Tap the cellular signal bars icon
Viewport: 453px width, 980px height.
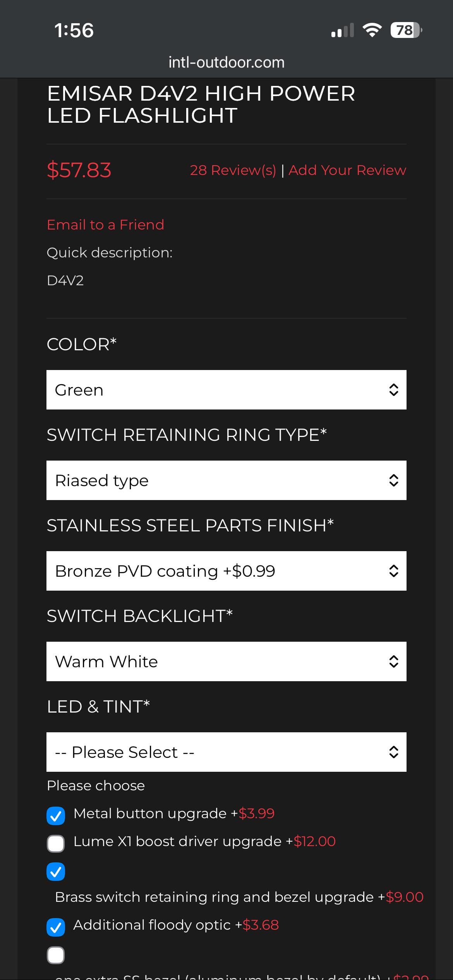point(343,30)
